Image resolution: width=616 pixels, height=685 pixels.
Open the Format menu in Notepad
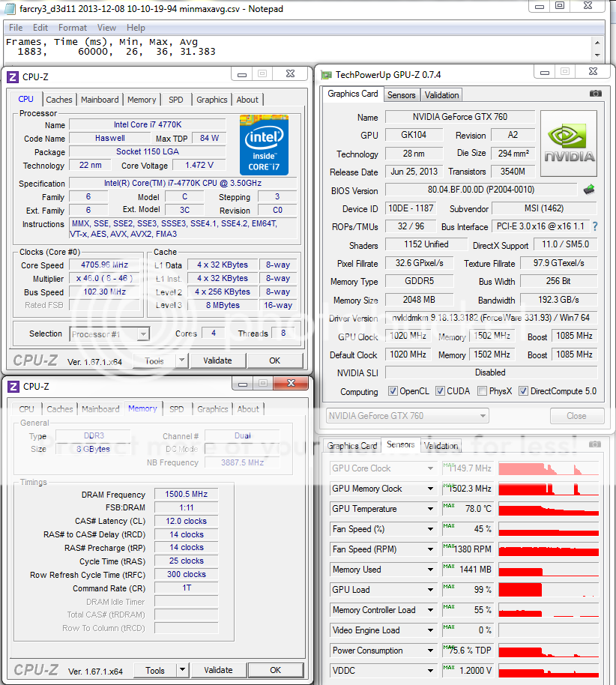73,28
